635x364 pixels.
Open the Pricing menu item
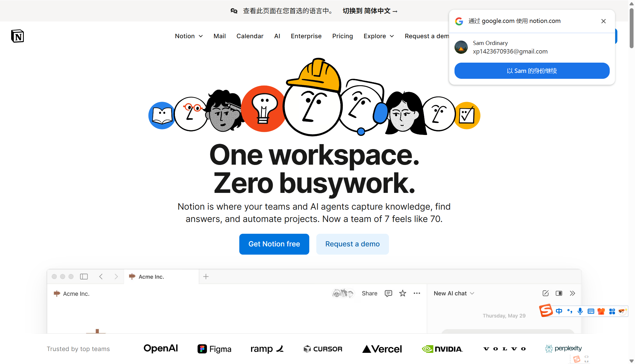(342, 36)
